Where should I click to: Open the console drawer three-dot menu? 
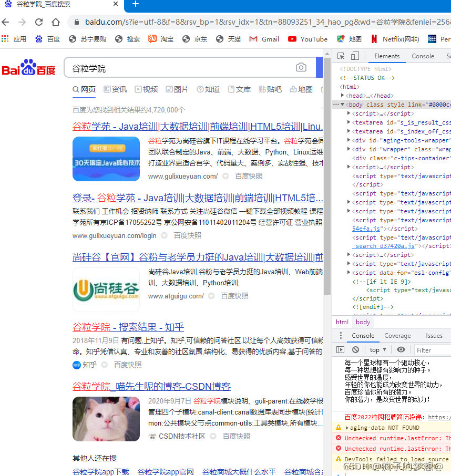click(341, 335)
